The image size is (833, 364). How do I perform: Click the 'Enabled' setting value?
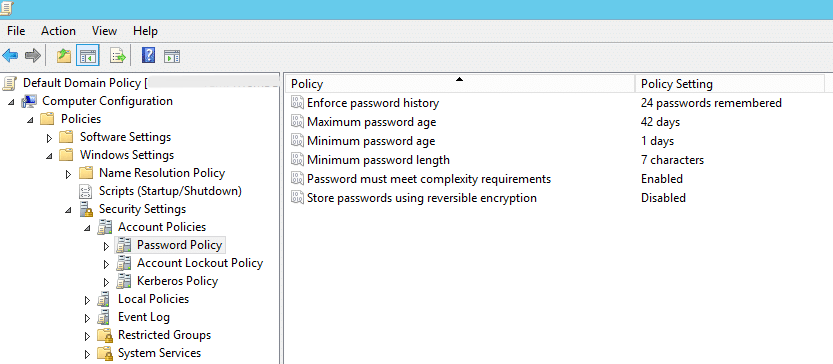(661, 179)
